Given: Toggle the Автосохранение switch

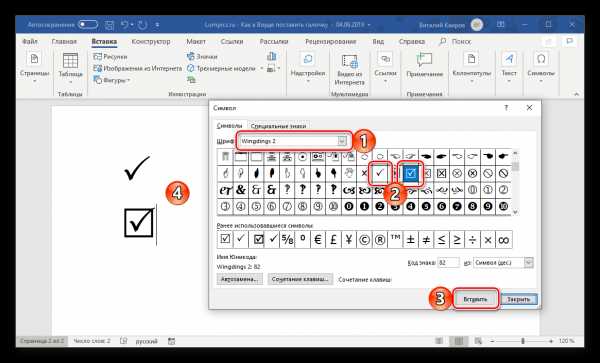Looking at the screenshot, I should click(88, 25).
